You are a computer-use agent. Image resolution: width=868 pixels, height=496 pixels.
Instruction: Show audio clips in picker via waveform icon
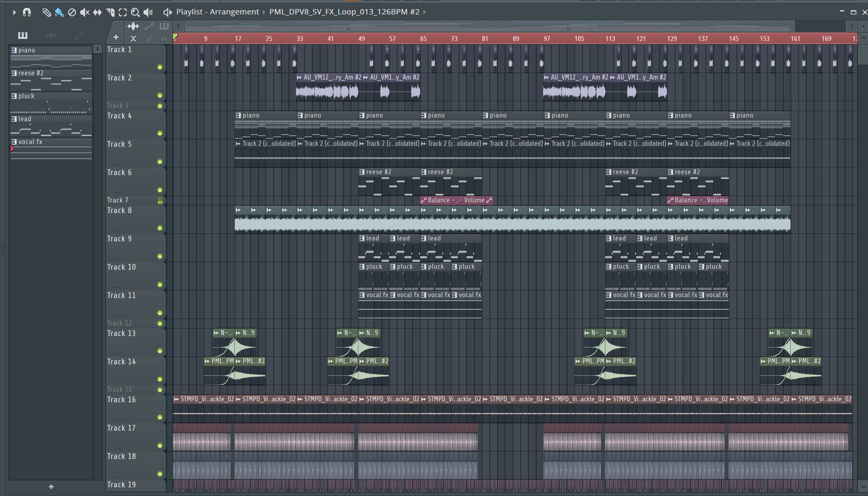click(x=51, y=35)
